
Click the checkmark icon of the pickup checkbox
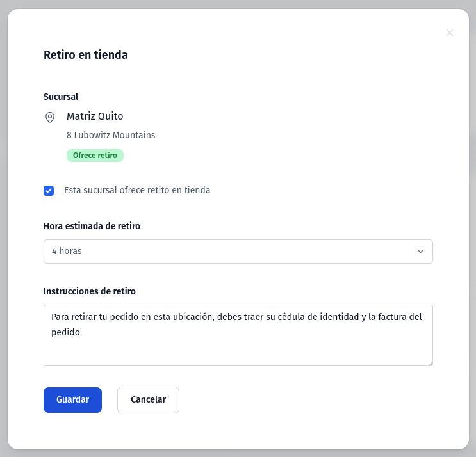[x=49, y=191]
